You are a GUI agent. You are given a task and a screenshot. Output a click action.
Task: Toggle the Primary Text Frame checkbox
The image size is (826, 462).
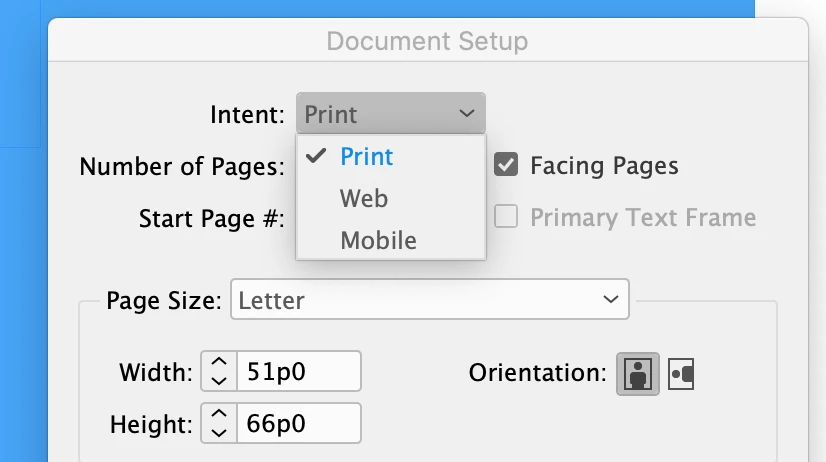click(506, 217)
